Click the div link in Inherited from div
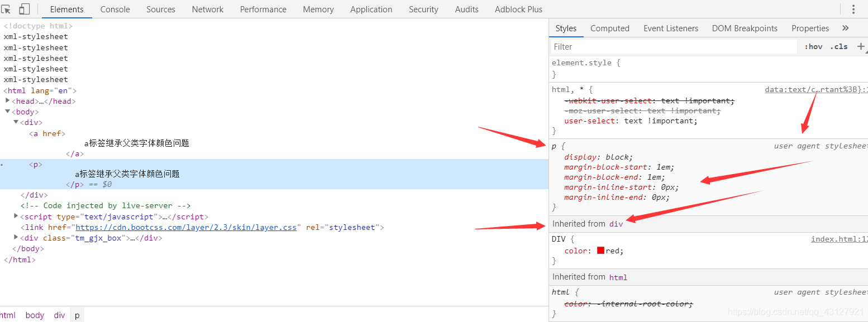 [x=616, y=224]
